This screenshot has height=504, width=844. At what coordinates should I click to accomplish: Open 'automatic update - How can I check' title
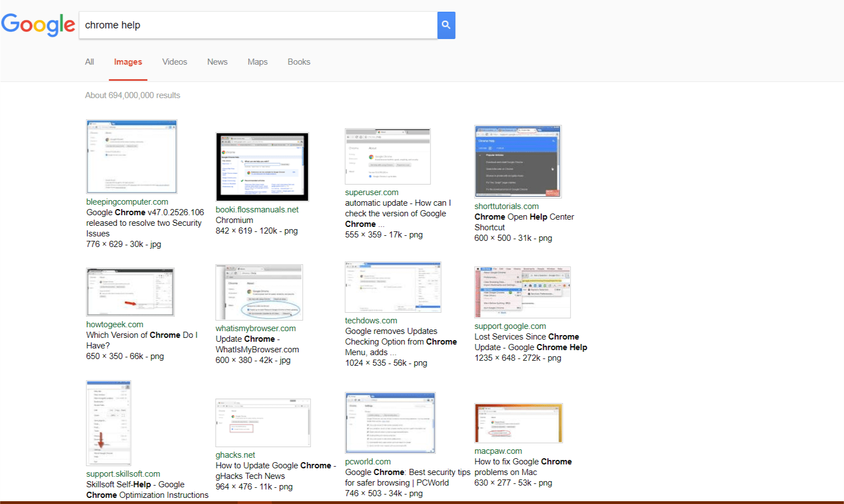point(398,214)
